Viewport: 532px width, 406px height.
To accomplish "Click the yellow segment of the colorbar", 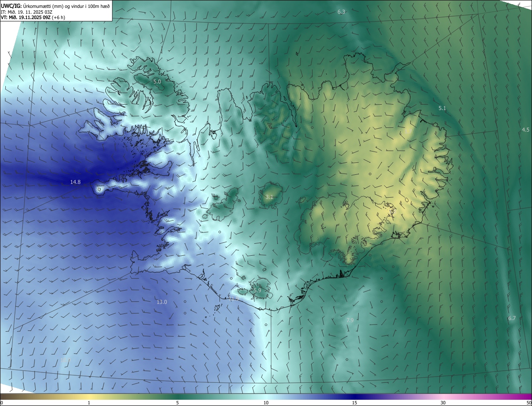I will coord(89,396).
